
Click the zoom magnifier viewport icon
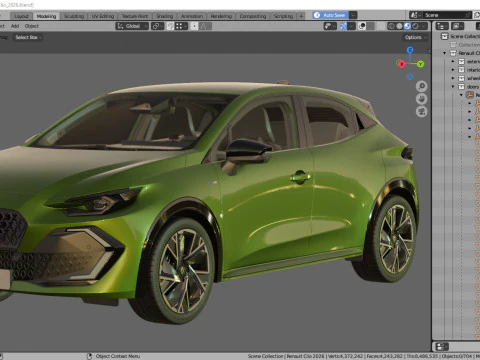click(422, 86)
